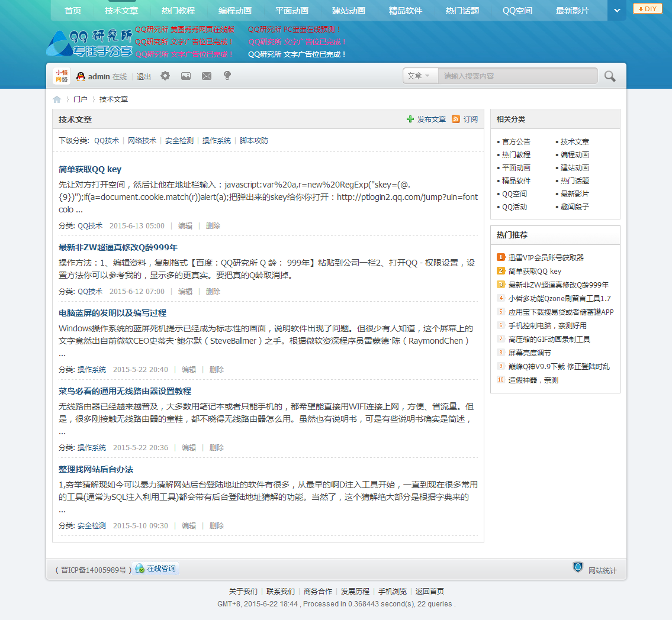Viewport: 672px width, 620px height.
Task: Open the photo album icon
Action: click(185, 76)
